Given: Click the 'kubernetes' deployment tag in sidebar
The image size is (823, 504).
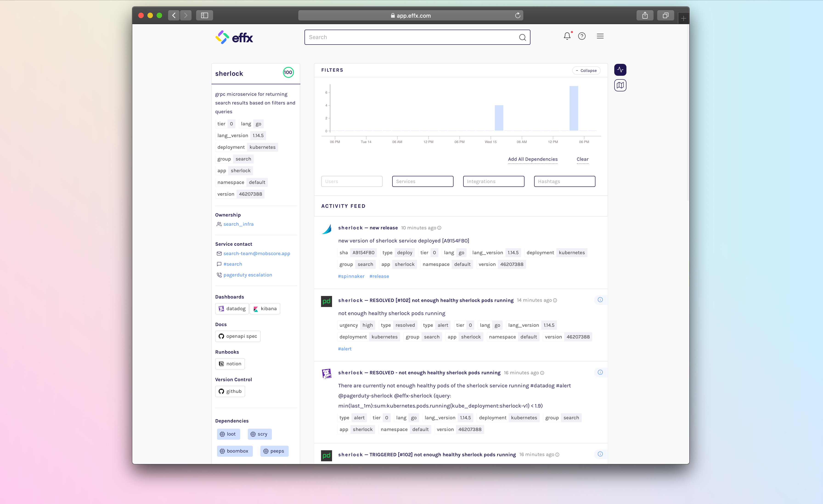Looking at the screenshot, I should coord(262,147).
